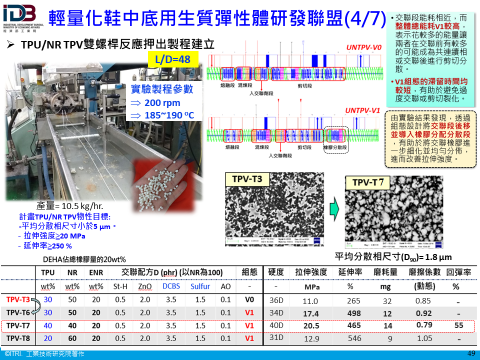Click the red V1 value in TPV-T6 row
This screenshot has height=360, width=480.
pyautogui.click(x=249, y=313)
